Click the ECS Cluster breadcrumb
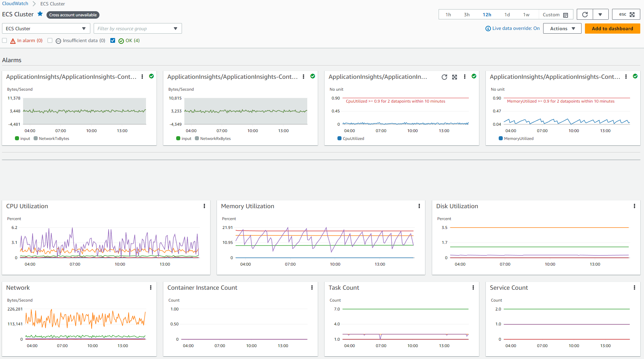 (53, 4)
